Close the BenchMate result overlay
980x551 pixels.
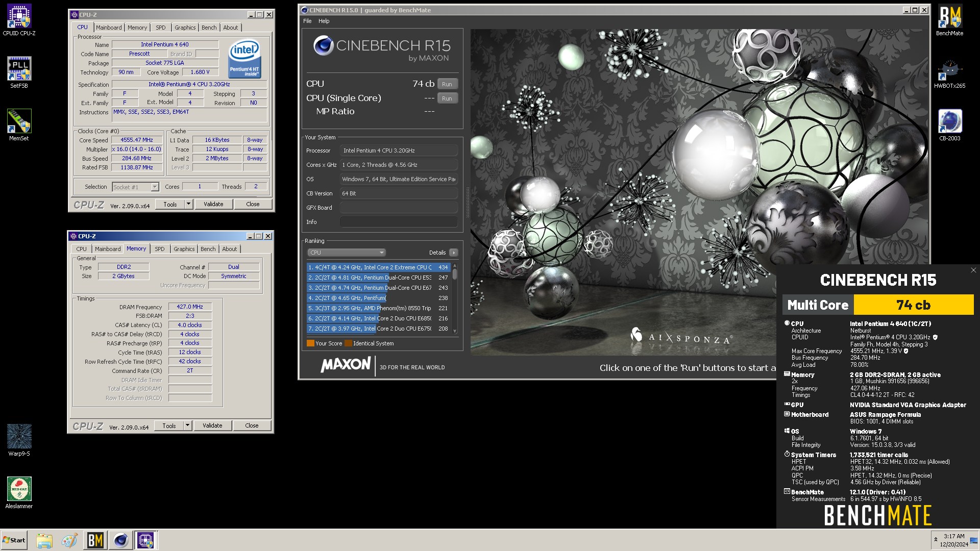(x=973, y=270)
